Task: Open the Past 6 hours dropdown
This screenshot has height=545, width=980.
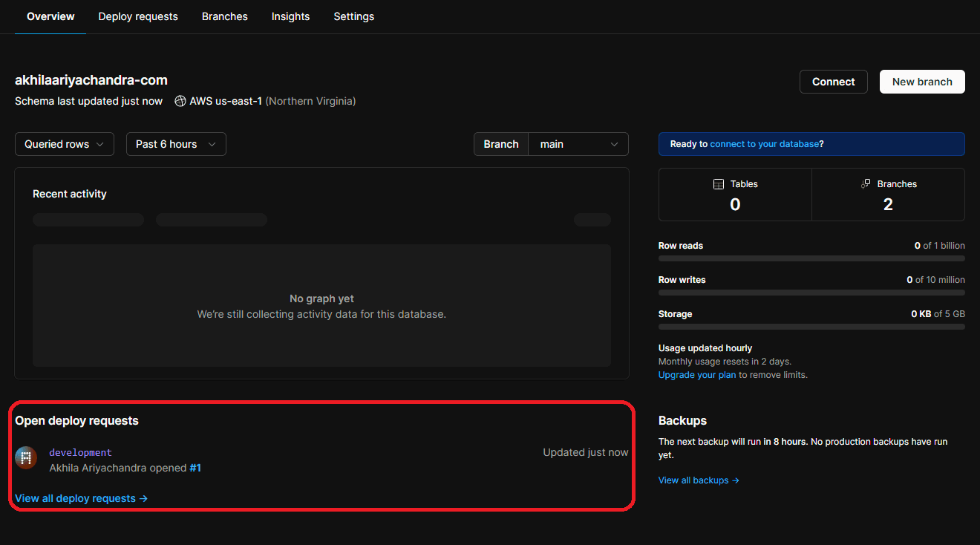Action: click(x=176, y=144)
